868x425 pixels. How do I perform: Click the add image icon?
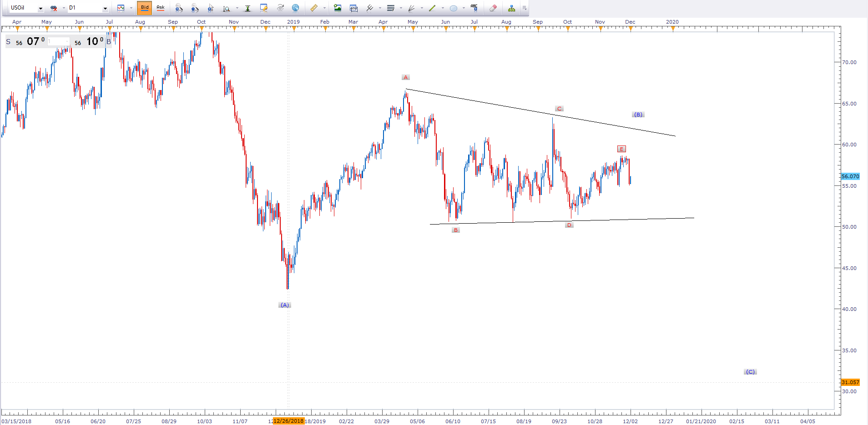(x=338, y=8)
